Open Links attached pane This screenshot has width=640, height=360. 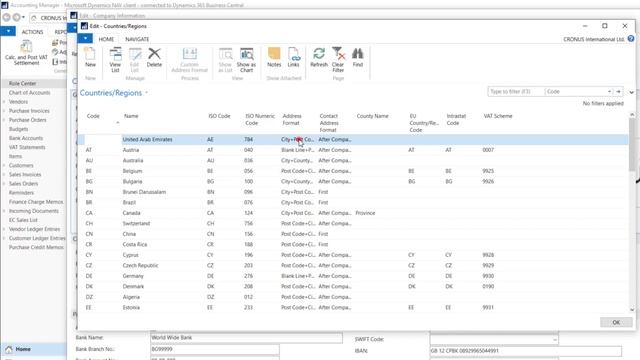[293, 57]
